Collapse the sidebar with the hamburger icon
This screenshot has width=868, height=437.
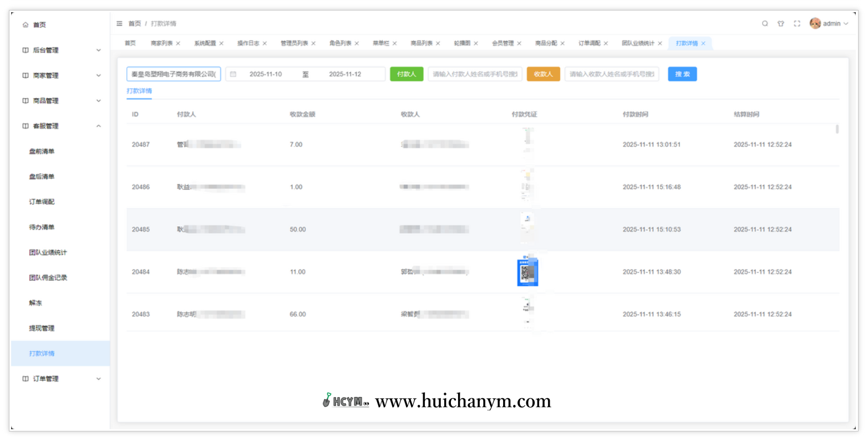pyautogui.click(x=120, y=24)
